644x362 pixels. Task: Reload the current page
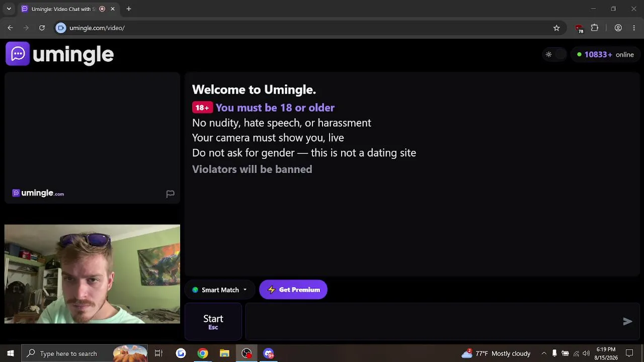[x=42, y=28]
